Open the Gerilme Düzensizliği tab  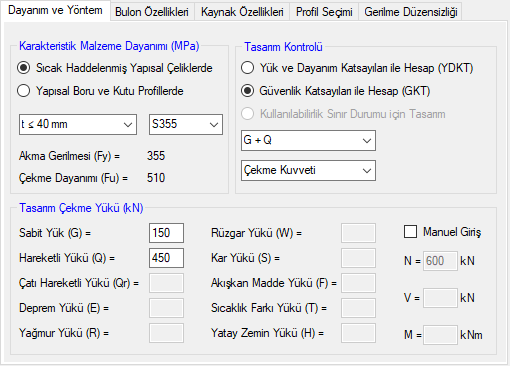(x=410, y=12)
